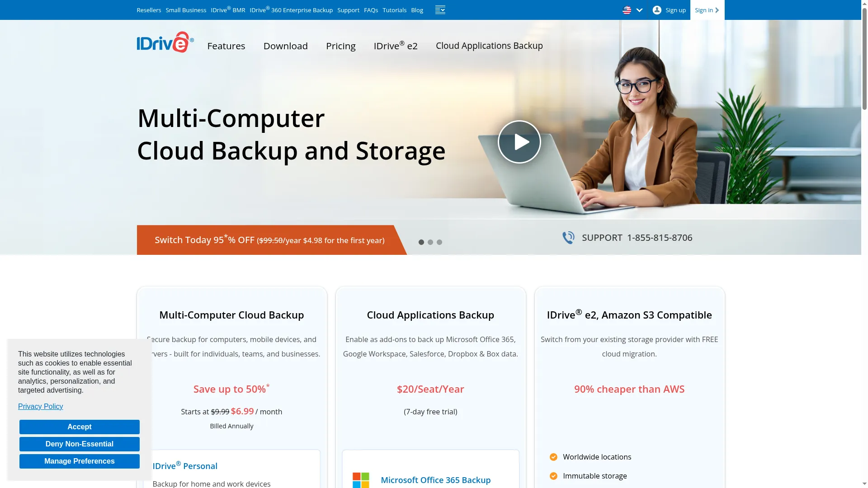The height and width of the screenshot is (488, 868).
Task: Go to the Support page
Action: (x=348, y=10)
